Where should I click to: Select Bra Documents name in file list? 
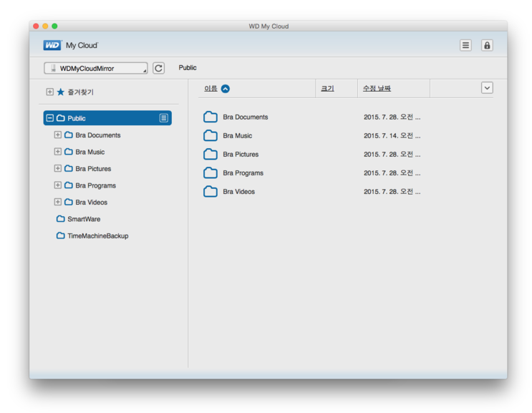click(246, 117)
